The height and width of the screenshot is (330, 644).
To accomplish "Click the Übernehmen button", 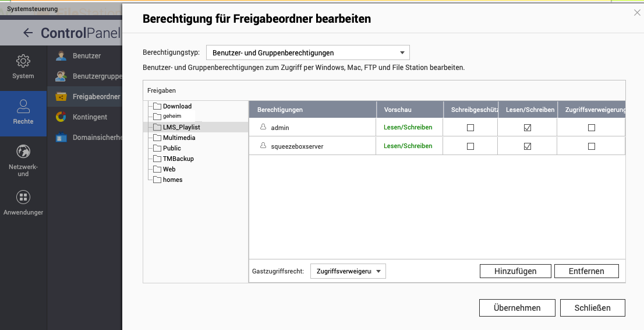I will 516,308.
